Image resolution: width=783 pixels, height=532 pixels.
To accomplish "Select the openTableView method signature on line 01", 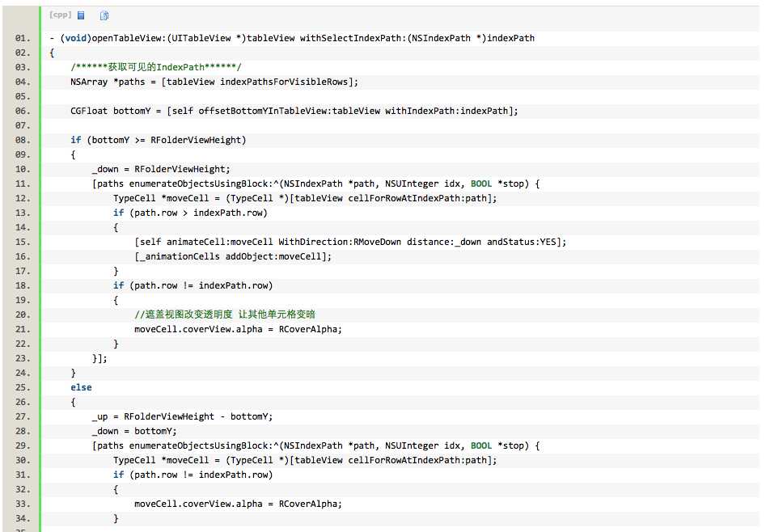I will 292,38.
